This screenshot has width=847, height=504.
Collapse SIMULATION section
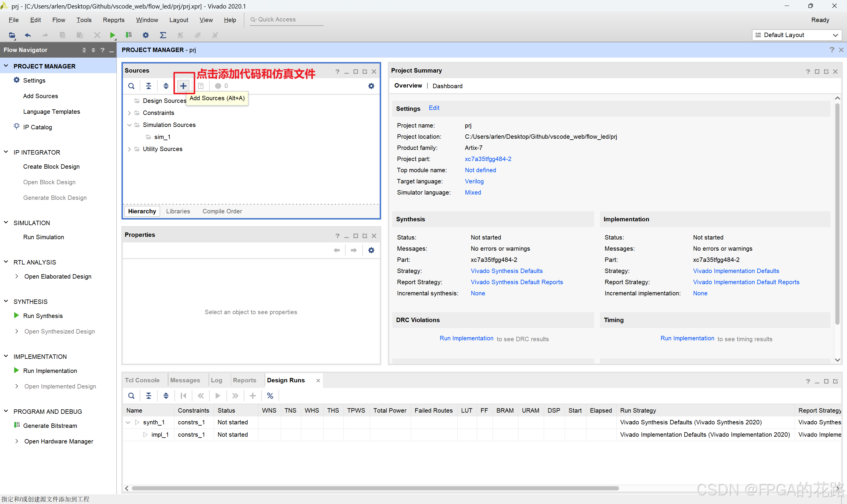(6, 222)
